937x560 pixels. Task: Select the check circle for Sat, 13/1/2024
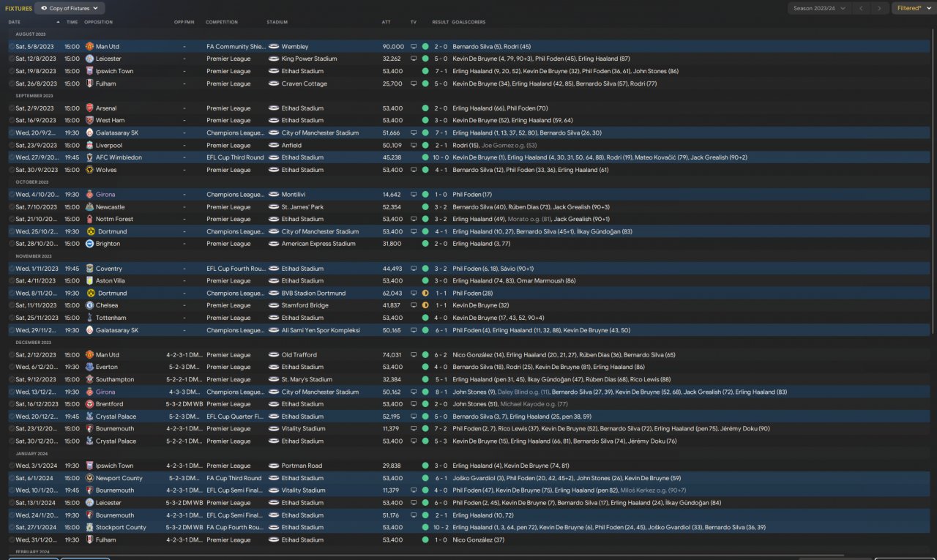click(12, 503)
